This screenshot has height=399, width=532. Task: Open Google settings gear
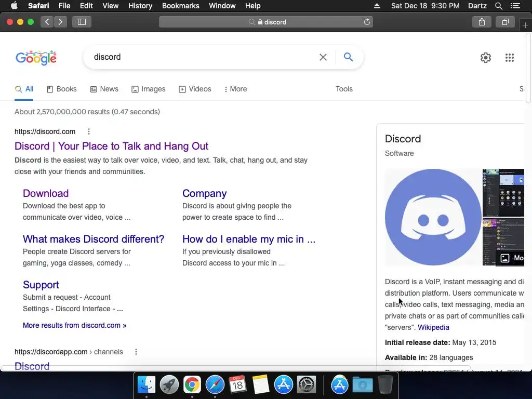click(x=486, y=58)
